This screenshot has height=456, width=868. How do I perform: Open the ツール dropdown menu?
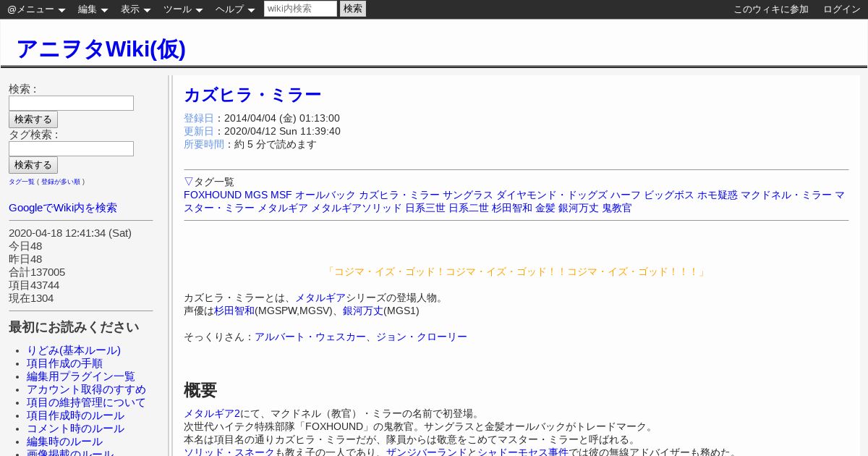183,9
